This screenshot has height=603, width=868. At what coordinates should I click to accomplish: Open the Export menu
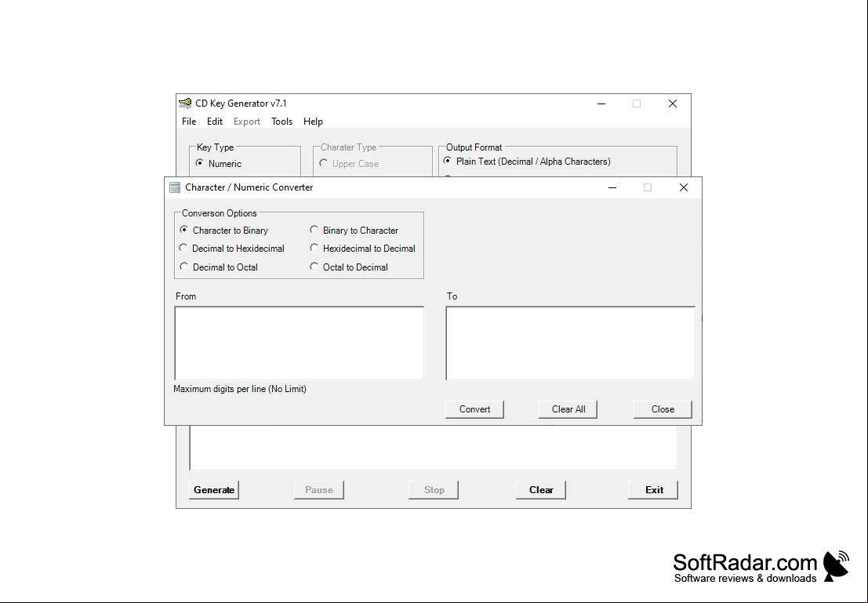pos(247,122)
